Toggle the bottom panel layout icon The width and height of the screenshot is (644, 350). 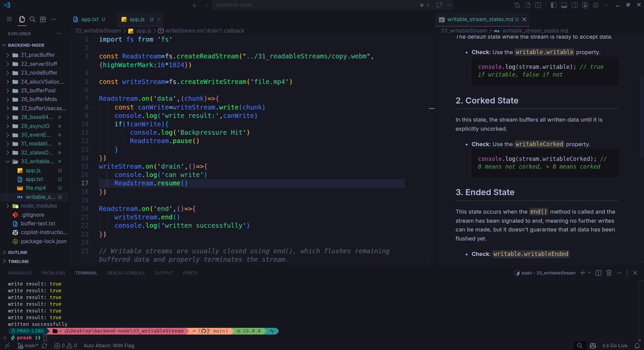coord(564,5)
